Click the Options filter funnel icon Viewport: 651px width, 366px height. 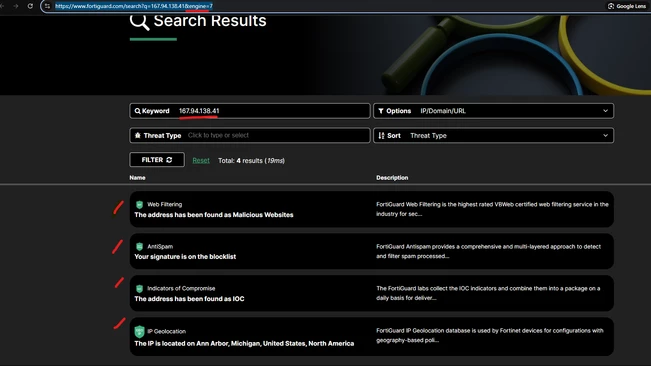pyautogui.click(x=381, y=111)
